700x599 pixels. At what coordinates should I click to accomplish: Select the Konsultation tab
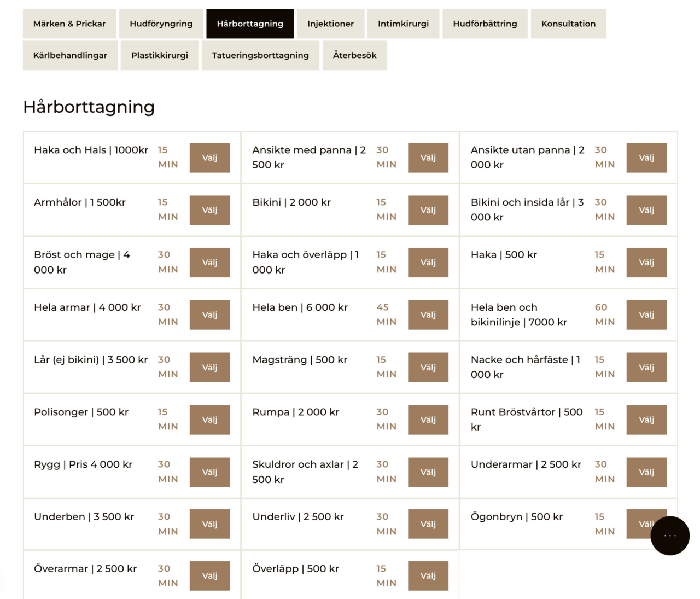tap(568, 24)
